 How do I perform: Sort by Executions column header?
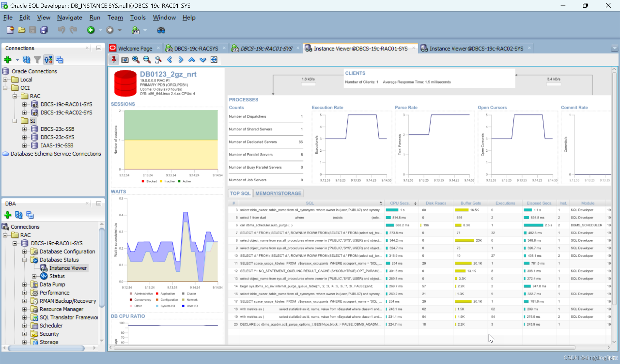pyautogui.click(x=505, y=203)
